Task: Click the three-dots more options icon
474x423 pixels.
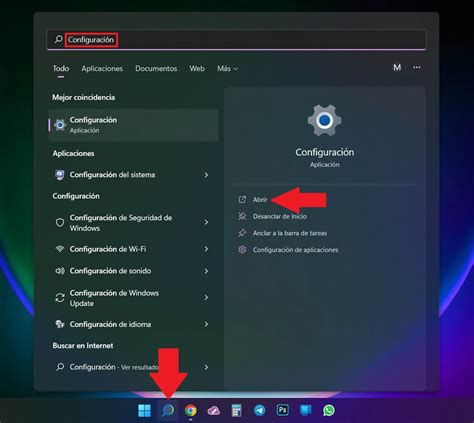Action: [417, 67]
